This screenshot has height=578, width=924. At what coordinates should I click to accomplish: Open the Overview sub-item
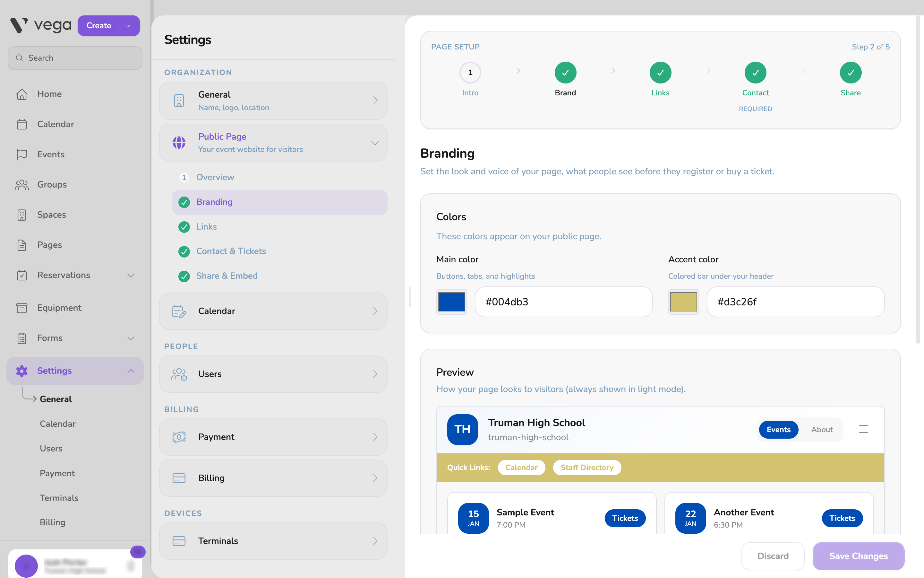[x=279, y=177]
